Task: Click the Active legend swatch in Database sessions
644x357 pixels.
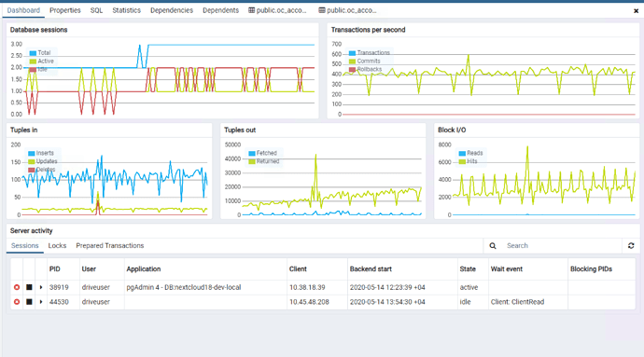Action: pos(33,62)
